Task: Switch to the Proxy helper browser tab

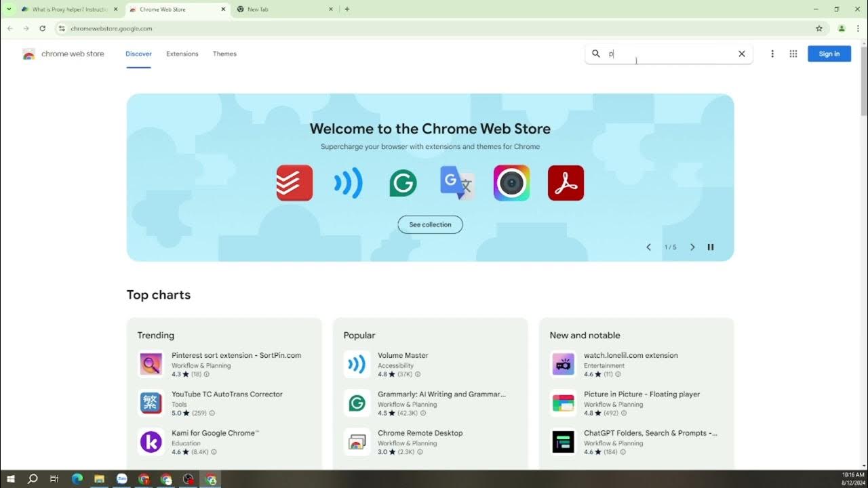Action: (68, 9)
